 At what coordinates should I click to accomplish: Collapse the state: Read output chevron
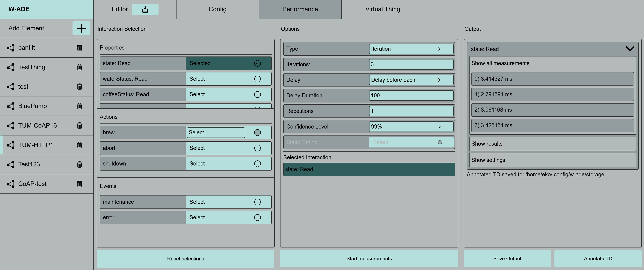tap(630, 49)
